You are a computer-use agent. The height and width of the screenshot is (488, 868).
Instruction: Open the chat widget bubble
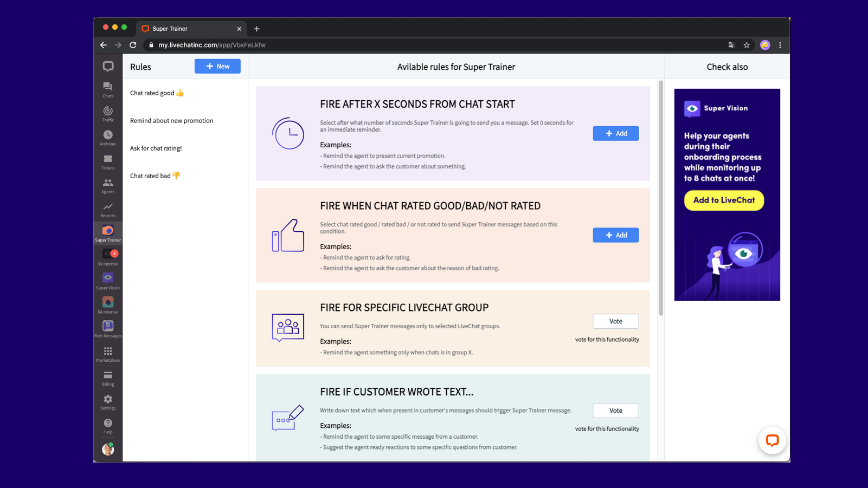[772, 440]
